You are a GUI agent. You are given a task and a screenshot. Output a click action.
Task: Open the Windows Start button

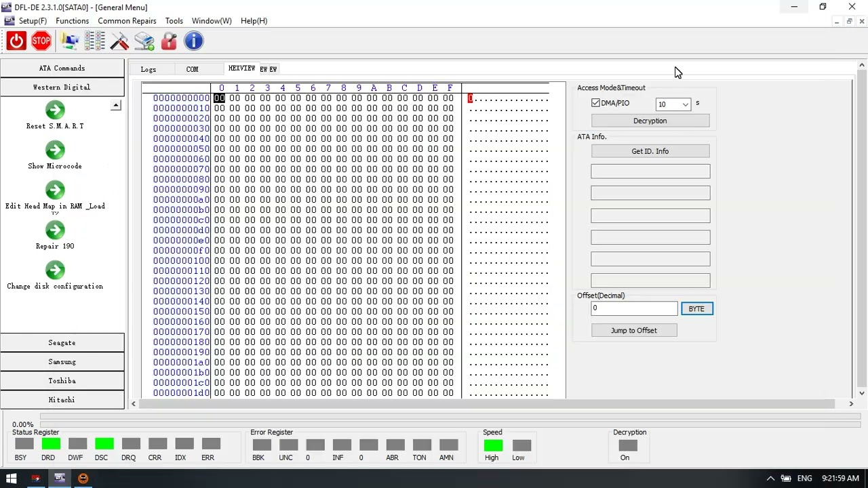(12, 479)
